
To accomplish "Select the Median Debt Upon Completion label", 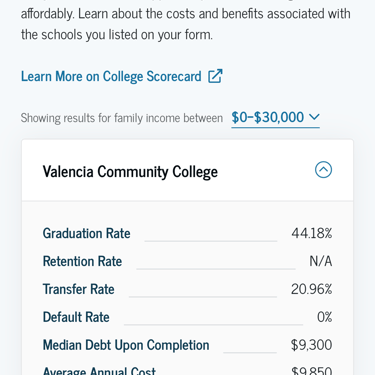I will click(x=126, y=345).
